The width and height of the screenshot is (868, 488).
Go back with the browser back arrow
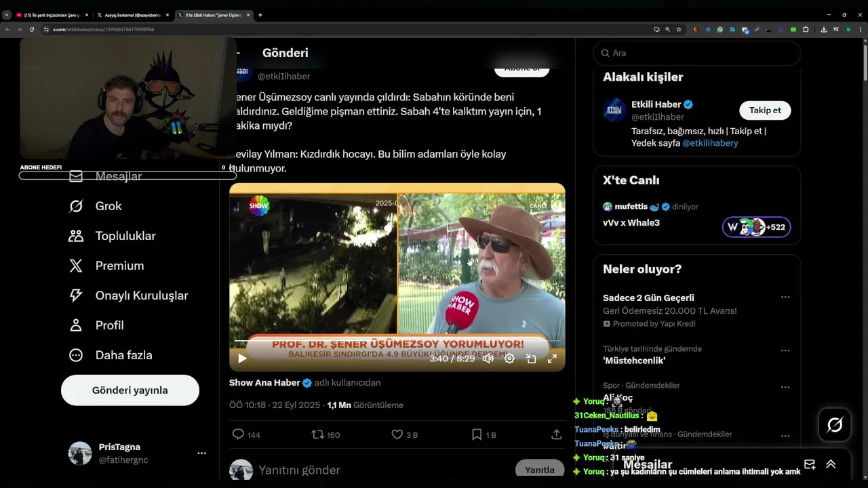click(x=7, y=30)
